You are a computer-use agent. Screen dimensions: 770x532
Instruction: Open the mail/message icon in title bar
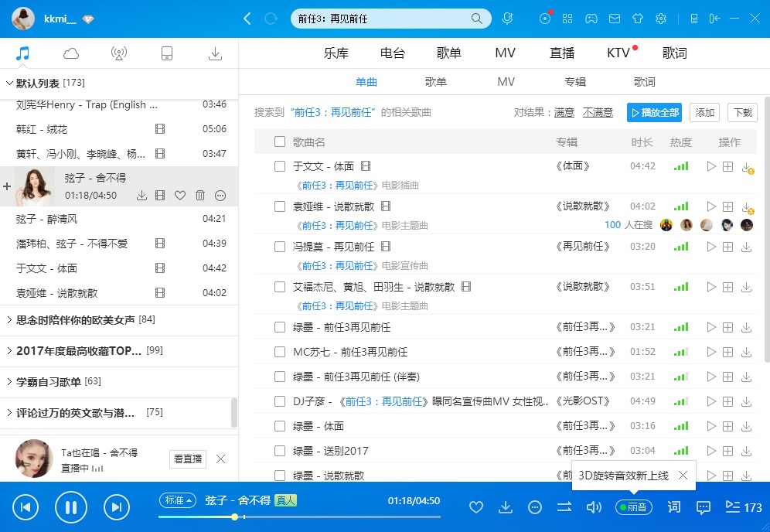coord(615,18)
